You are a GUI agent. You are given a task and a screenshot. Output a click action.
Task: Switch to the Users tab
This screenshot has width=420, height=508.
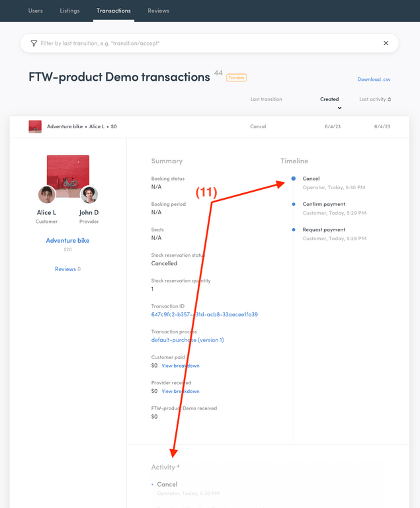36,11
